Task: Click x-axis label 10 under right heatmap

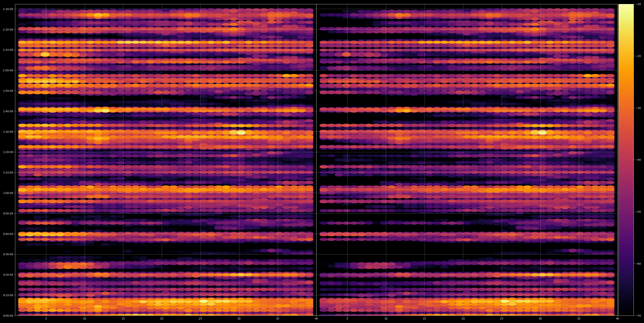Action: [386, 319]
